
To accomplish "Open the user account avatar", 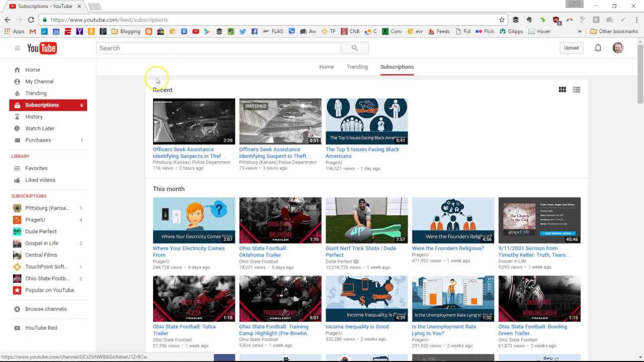I will (618, 48).
